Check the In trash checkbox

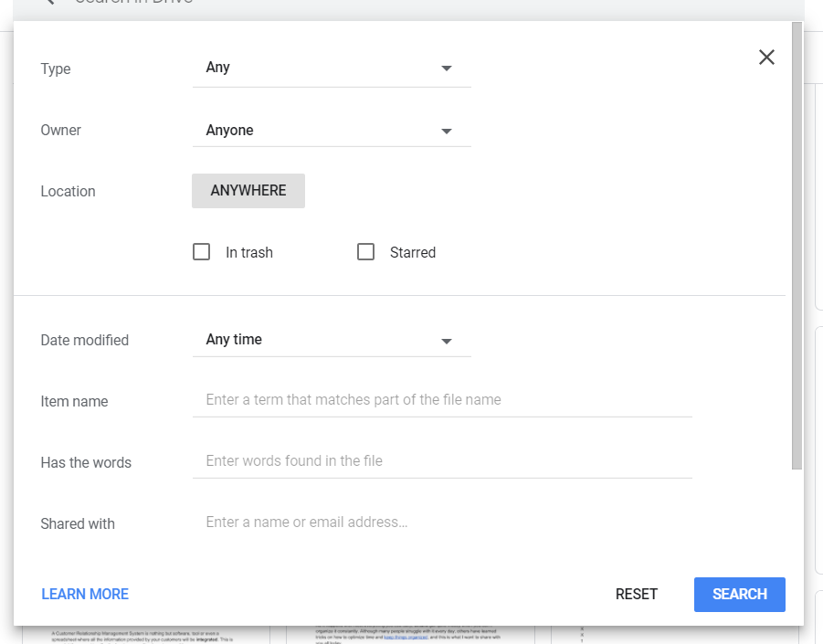pyautogui.click(x=202, y=252)
